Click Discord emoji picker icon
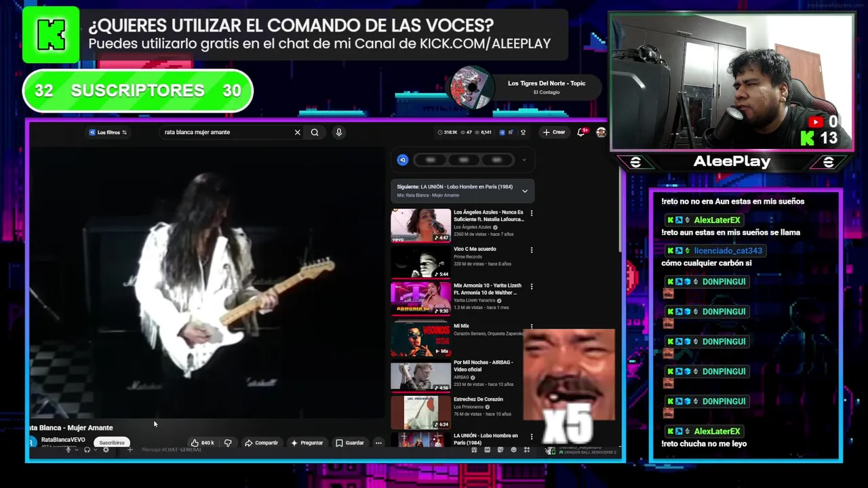Screen dimensions: 868x488 pos(513,449)
